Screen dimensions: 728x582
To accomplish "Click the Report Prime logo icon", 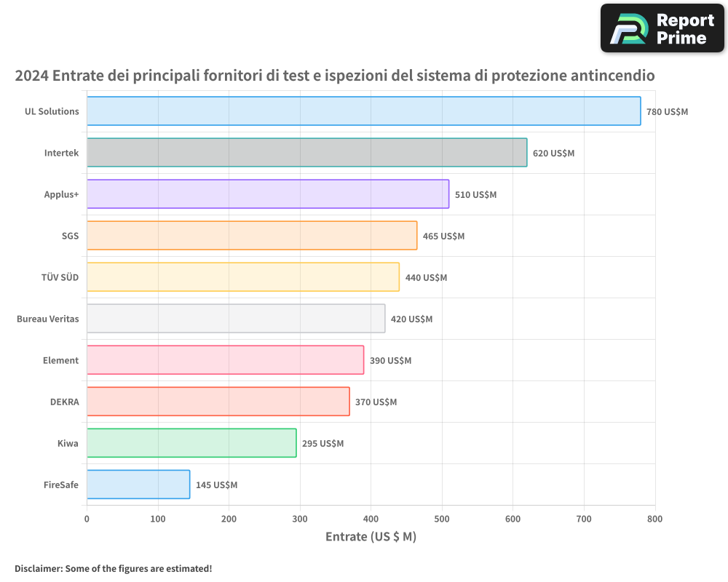I will click(628, 29).
